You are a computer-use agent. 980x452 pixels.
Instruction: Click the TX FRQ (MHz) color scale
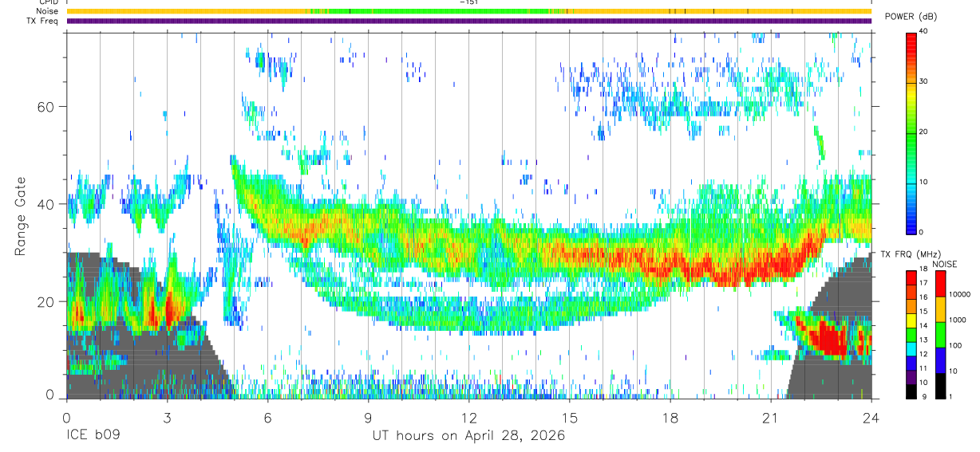click(911, 334)
